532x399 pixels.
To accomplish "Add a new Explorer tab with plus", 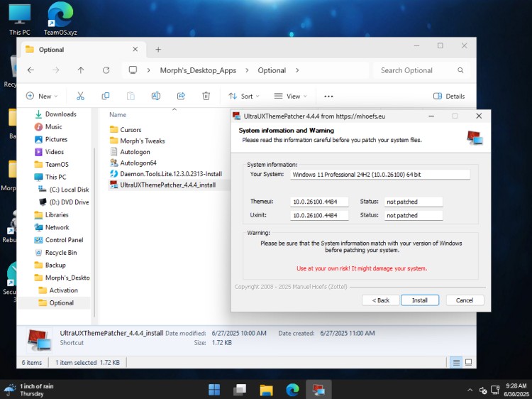I will pos(158,50).
